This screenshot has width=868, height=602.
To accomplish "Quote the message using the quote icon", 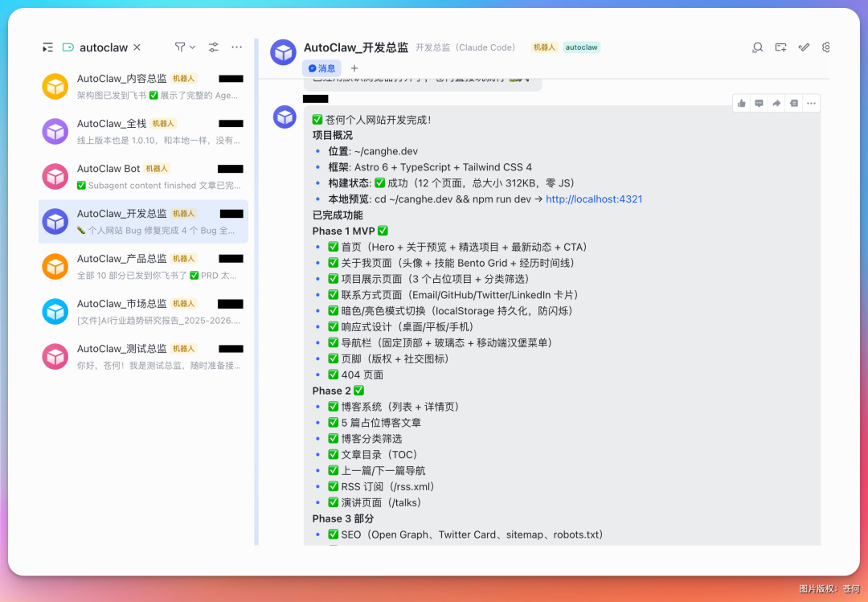I will click(793, 102).
